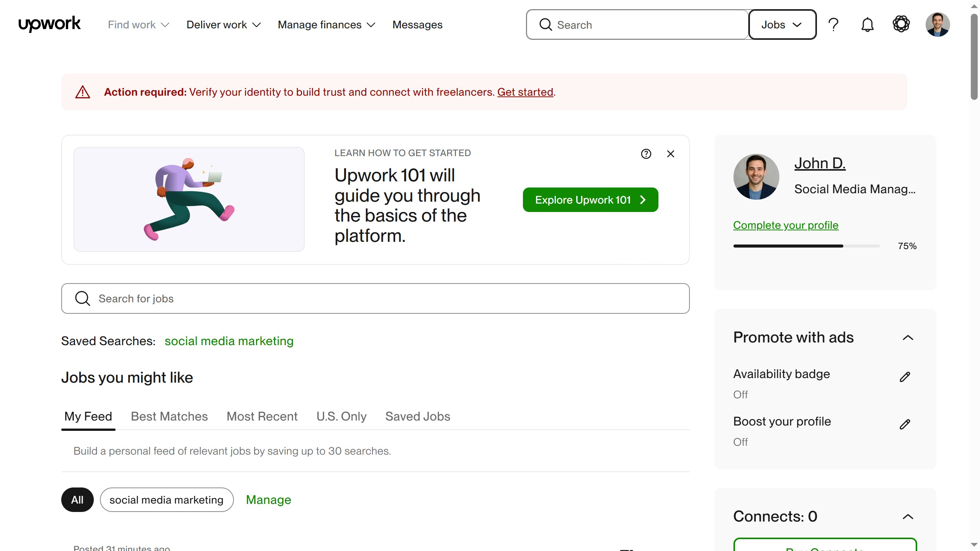The width and height of the screenshot is (980, 551).
Task: Open the help question mark icon in navbar
Action: click(833, 24)
